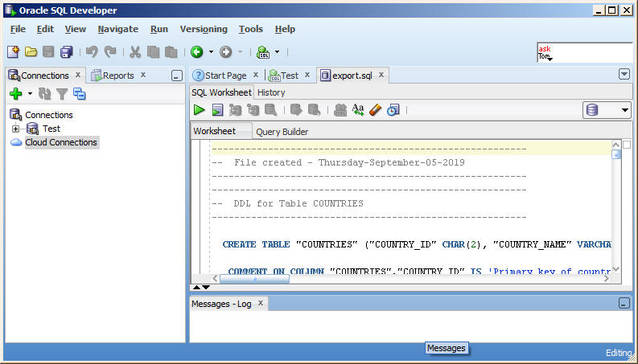The height and width of the screenshot is (364, 638).
Task: Expand the Test connection tree node
Action: point(15,129)
